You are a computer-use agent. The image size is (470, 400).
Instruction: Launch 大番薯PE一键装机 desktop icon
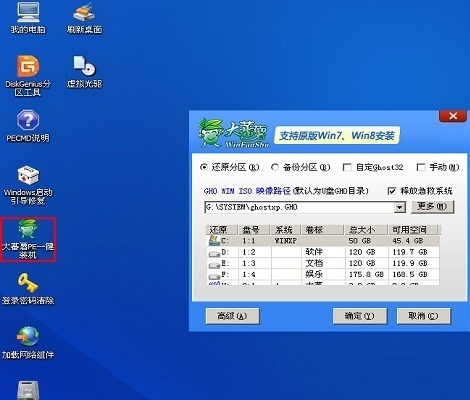28,239
